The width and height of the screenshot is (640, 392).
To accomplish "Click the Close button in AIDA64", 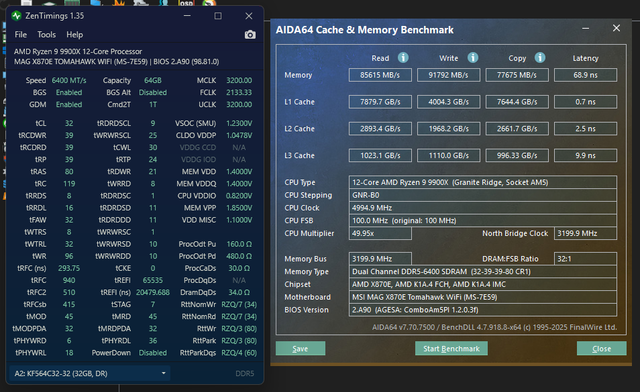I will (602, 349).
